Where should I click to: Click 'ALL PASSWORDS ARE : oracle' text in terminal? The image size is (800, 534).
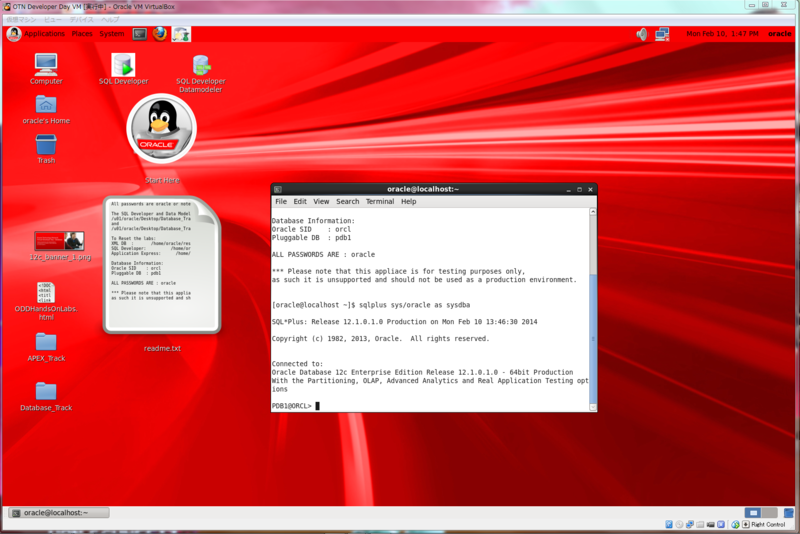pyautogui.click(x=323, y=255)
